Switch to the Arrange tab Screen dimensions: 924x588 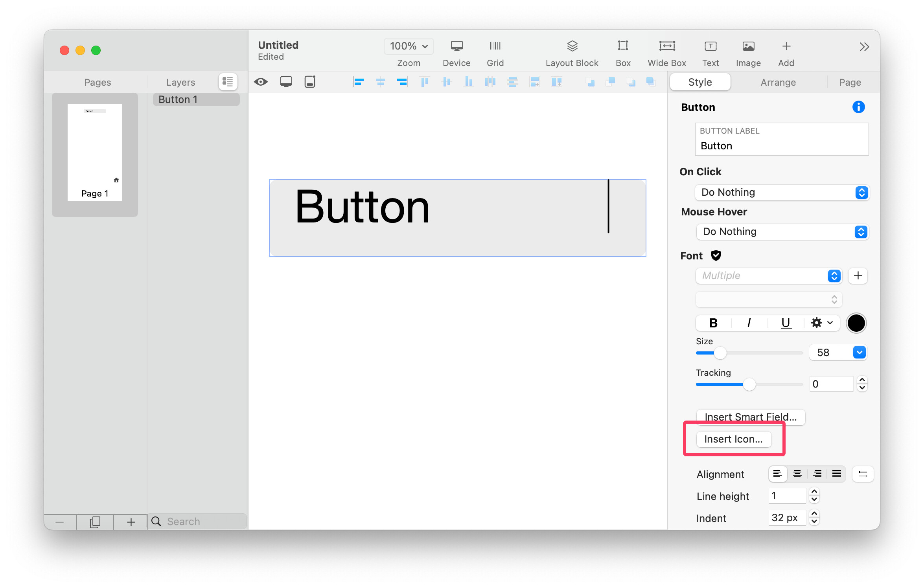click(x=778, y=82)
